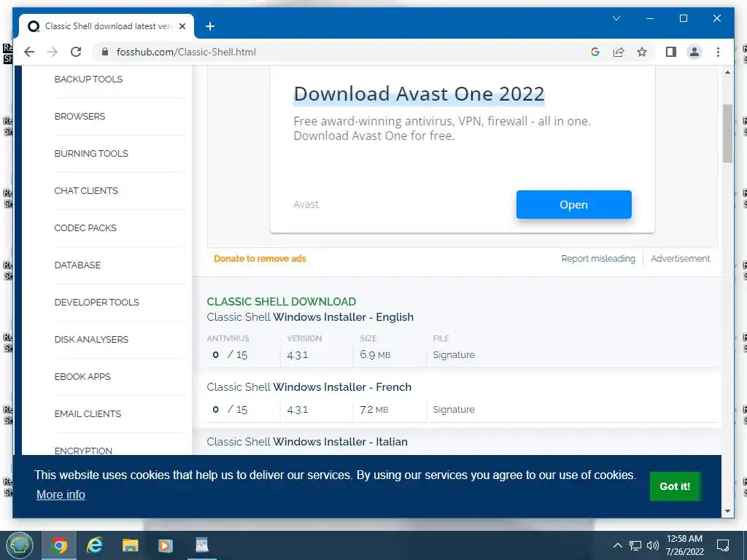Download Classic Shell Windows Installer - English
The width and height of the screenshot is (747, 560).
coord(310,317)
